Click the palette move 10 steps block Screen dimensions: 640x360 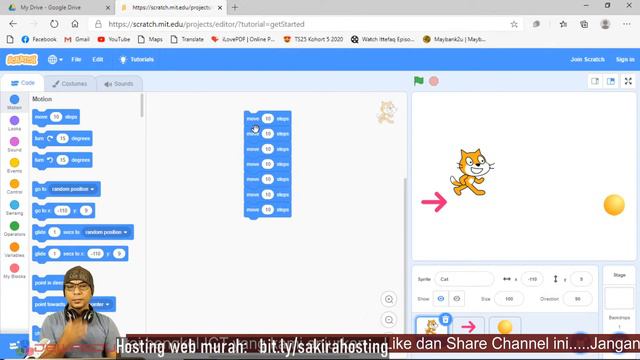click(56, 117)
